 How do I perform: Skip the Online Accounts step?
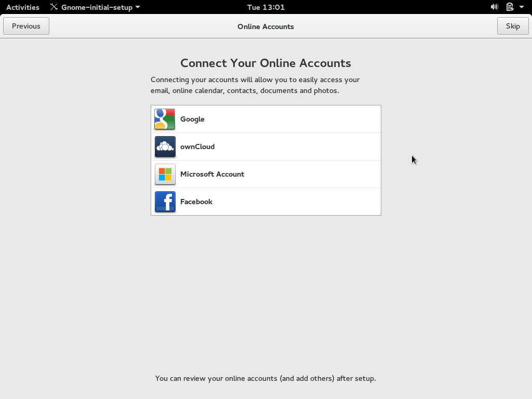click(513, 26)
